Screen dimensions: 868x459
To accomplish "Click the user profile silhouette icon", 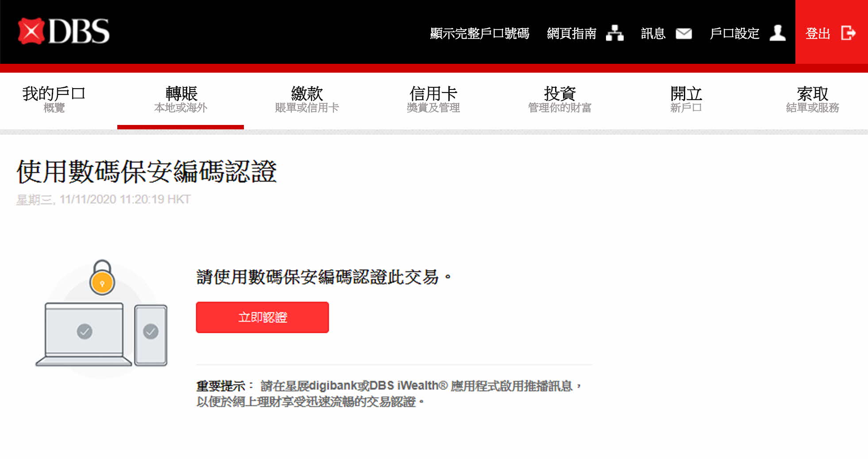I will pos(777,33).
